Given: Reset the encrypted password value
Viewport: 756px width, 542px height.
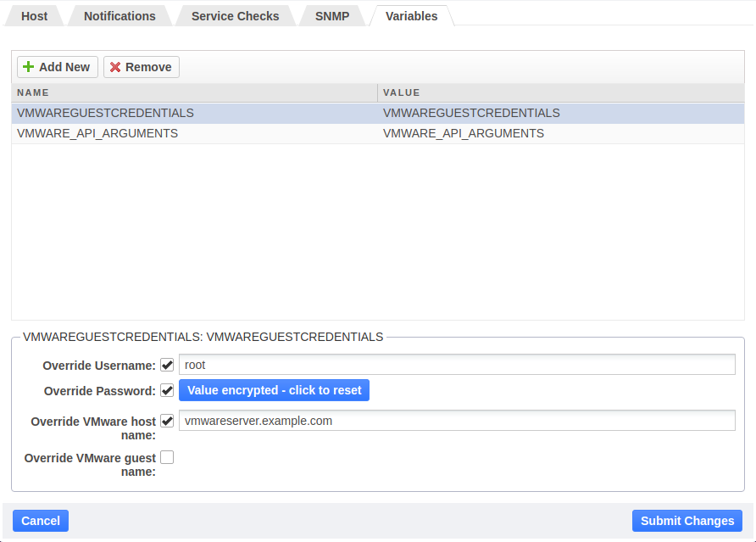Looking at the screenshot, I should pos(274,390).
